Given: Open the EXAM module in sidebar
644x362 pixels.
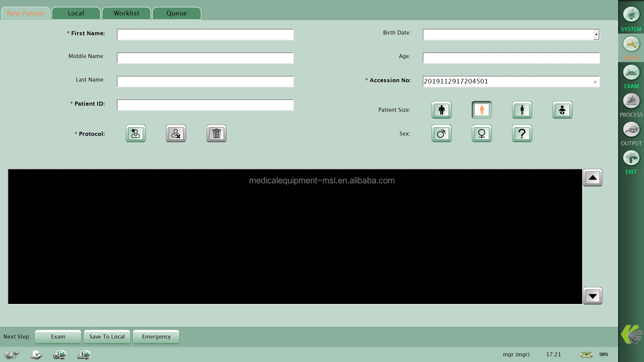Looking at the screenshot, I should coord(631,72).
